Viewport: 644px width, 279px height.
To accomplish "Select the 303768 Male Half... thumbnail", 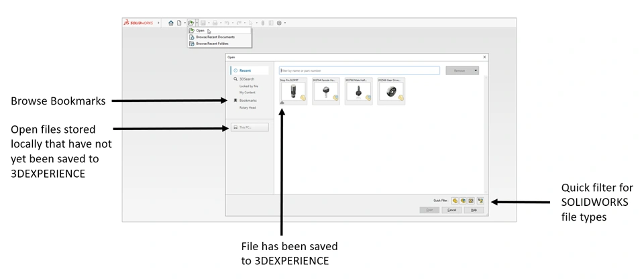I will click(358, 91).
